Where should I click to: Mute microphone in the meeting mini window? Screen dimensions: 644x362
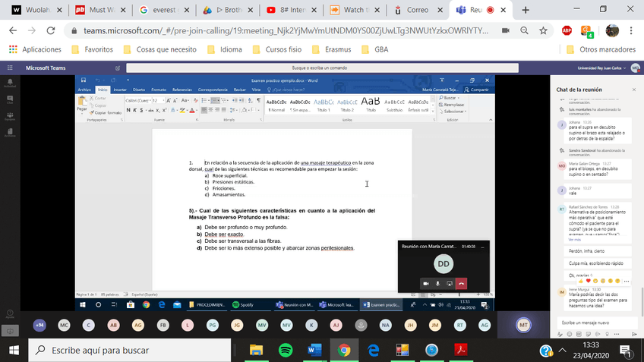pos(437,283)
